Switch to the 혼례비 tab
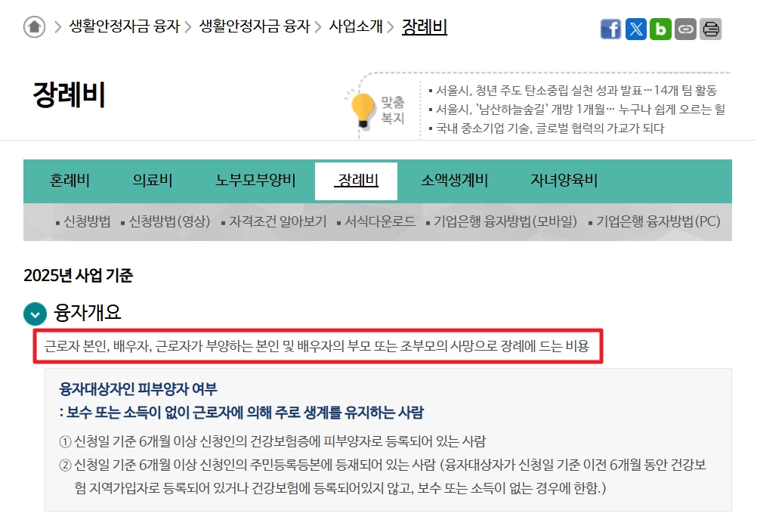The width and height of the screenshot is (757, 532). pos(69,181)
